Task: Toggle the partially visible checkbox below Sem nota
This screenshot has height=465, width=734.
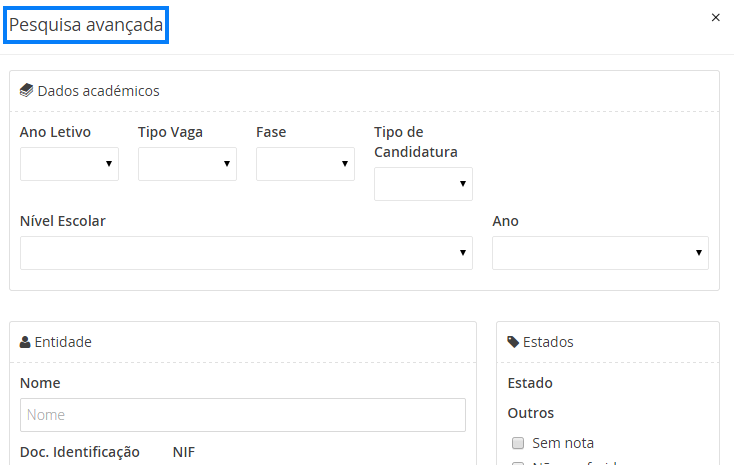Action: 518,463
